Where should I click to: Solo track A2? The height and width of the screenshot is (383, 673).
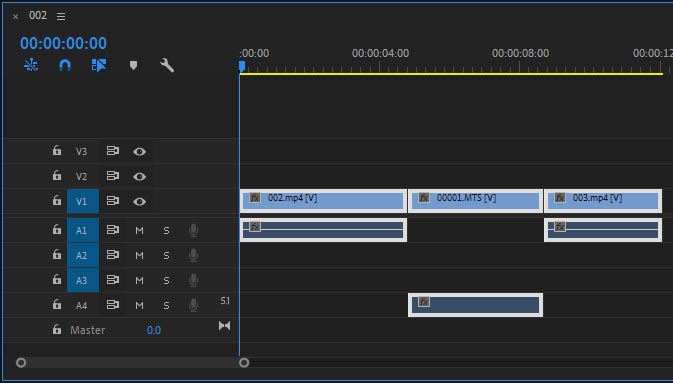click(x=166, y=255)
